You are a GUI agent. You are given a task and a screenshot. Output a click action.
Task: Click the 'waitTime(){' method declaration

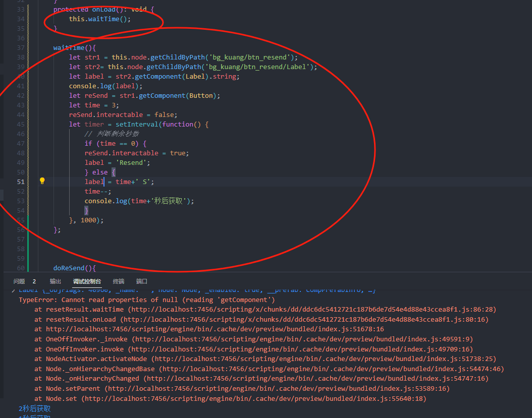coord(75,48)
